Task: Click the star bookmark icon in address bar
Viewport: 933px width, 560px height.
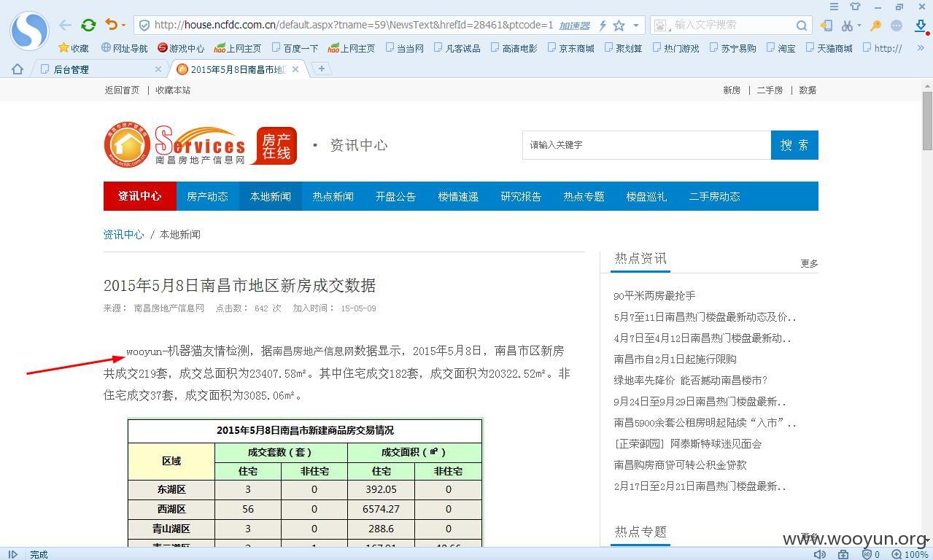Action: coord(619,26)
